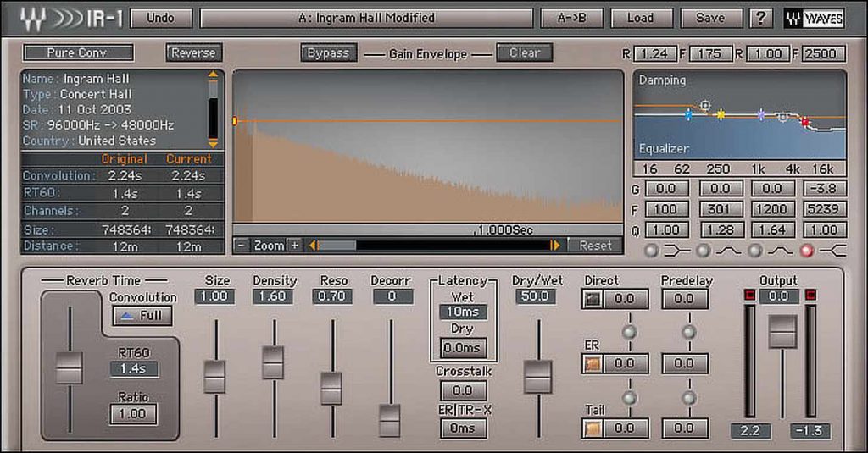Toggle the ER on/off orange button
This screenshot has height=453, width=868.
593,363
